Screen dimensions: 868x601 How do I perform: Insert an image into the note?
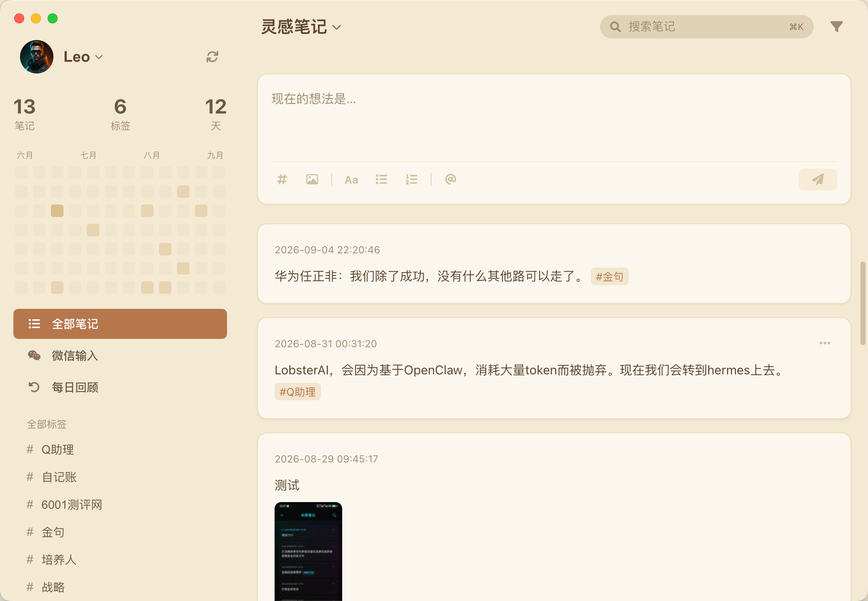312,179
